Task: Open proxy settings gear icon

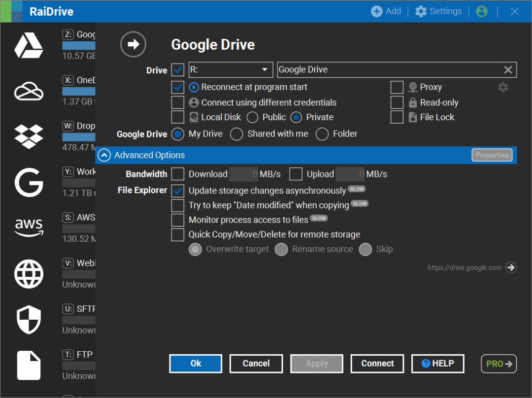Action: [503, 87]
